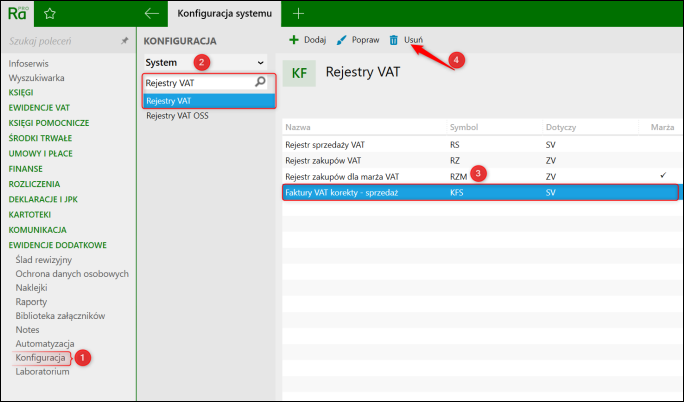684x402 pixels.
Task: Expand the EWIDENCJE VAT section
Action: (39, 108)
